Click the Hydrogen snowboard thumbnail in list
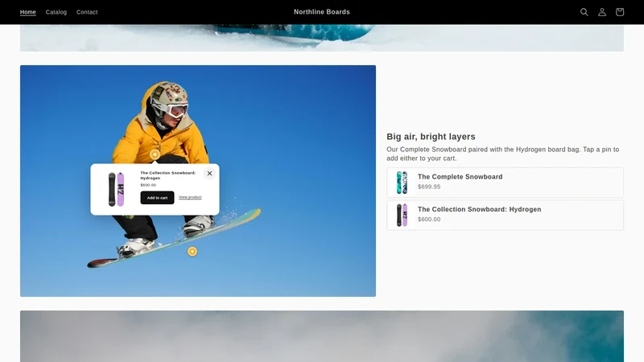The image size is (644, 362). 402,215
